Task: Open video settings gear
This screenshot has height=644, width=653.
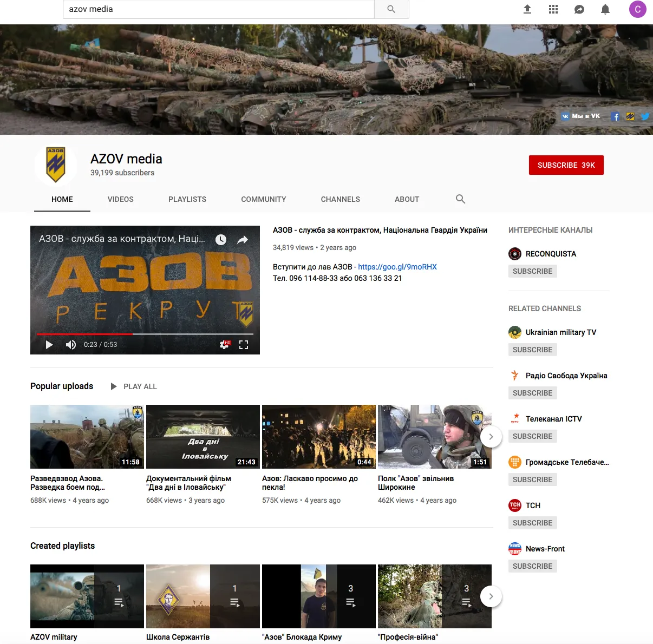Action: click(x=225, y=345)
